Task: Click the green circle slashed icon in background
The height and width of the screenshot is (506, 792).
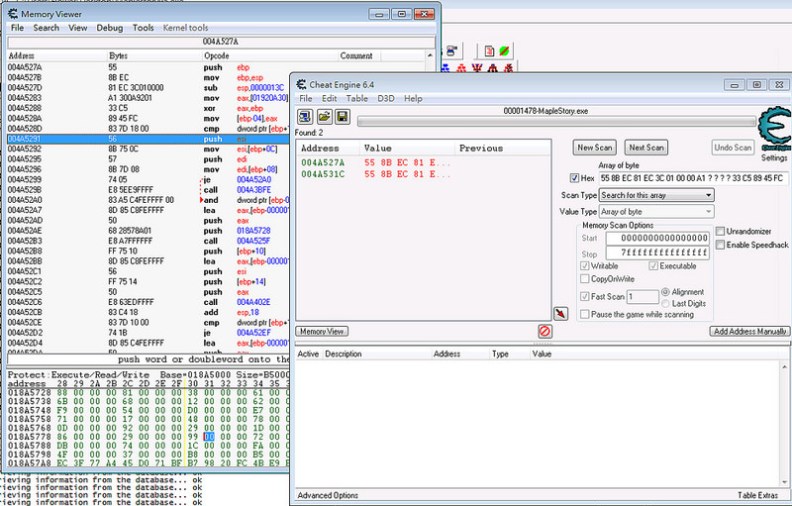Action: [x=504, y=51]
